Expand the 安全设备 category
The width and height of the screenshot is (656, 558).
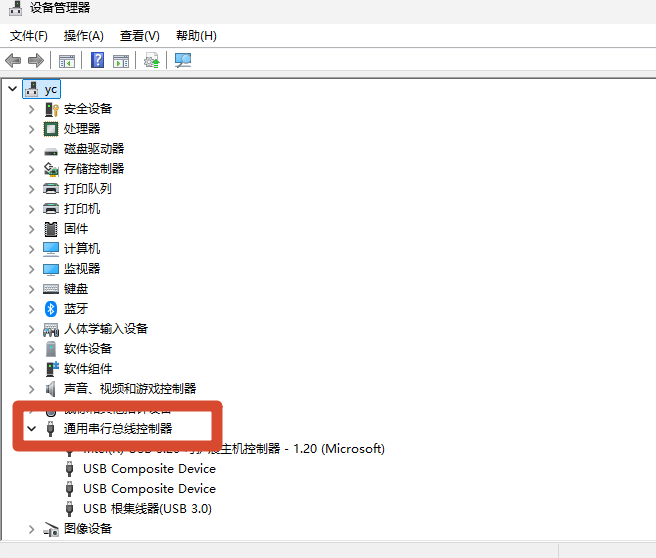[31, 110]
